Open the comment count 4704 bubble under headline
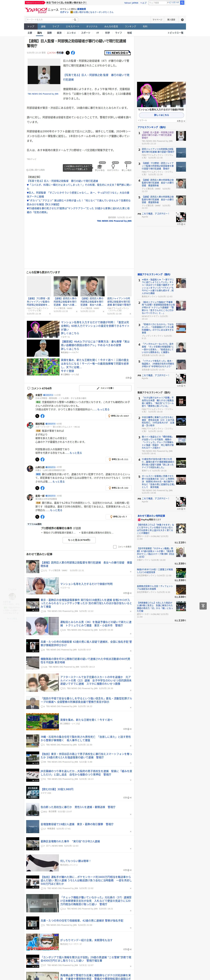 (52, 53)
